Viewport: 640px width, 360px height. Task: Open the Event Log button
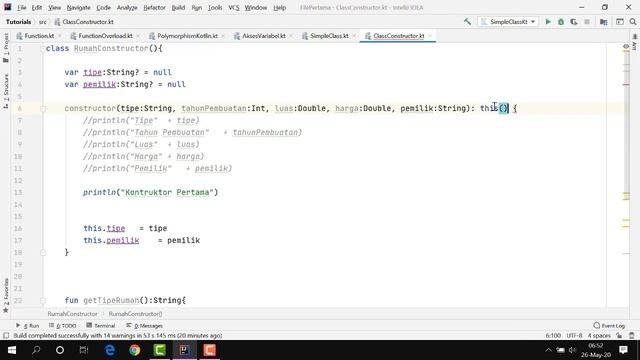[x=609, y=326]
